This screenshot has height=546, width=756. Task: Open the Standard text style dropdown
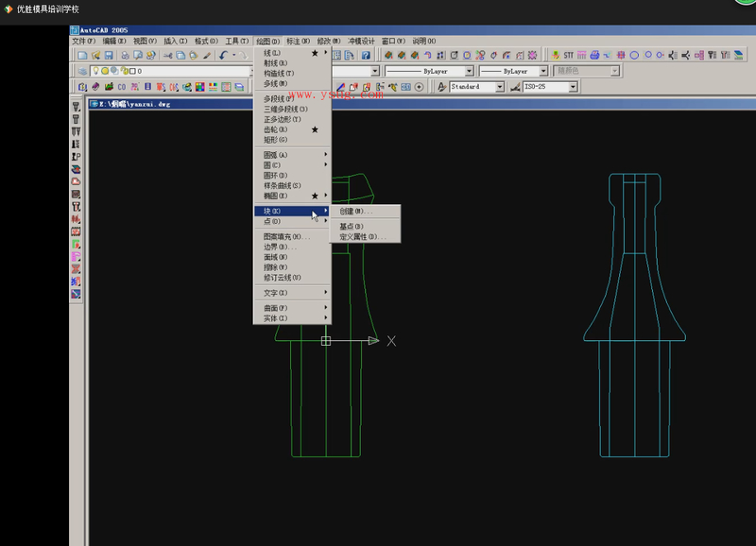click(500, 87)
